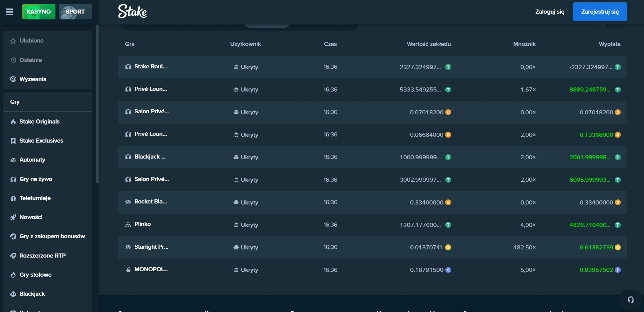Click hidden-user icon in Plinko row
The image size is (644, 312).
tap(236, 225)
